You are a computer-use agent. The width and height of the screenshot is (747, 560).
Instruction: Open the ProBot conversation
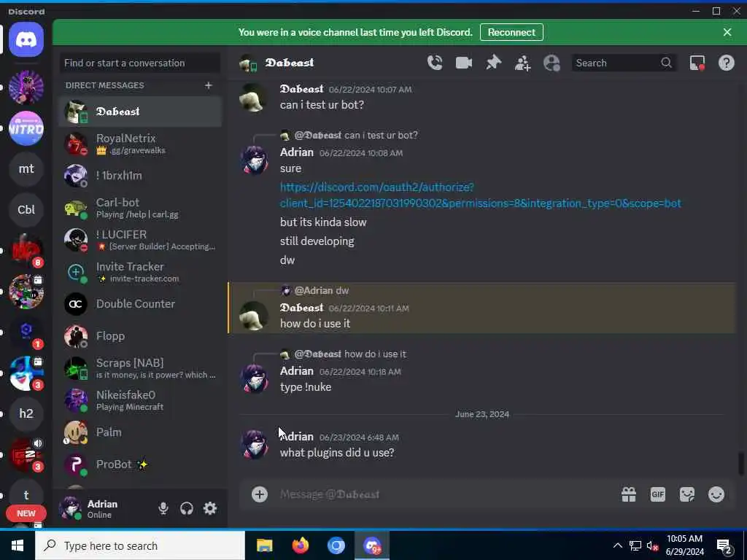[140, 464]
